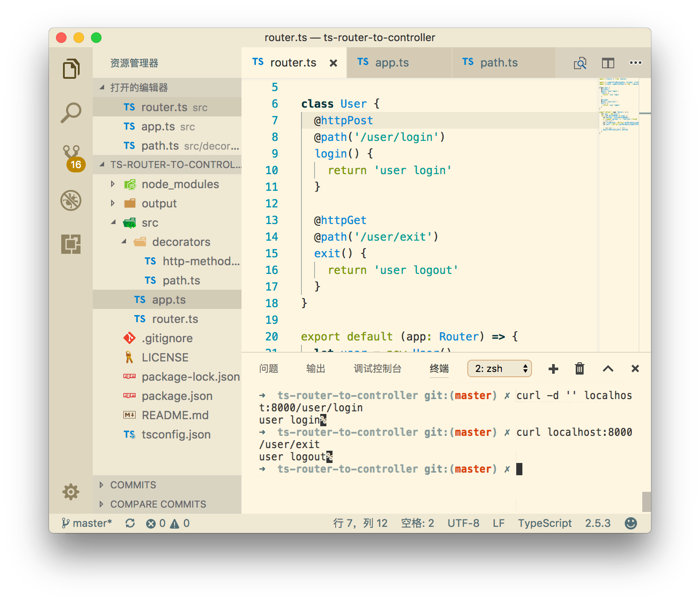Screen dimensions: 700x603
Task: Close the router.ts editor tab
Action: pos(333,63)
